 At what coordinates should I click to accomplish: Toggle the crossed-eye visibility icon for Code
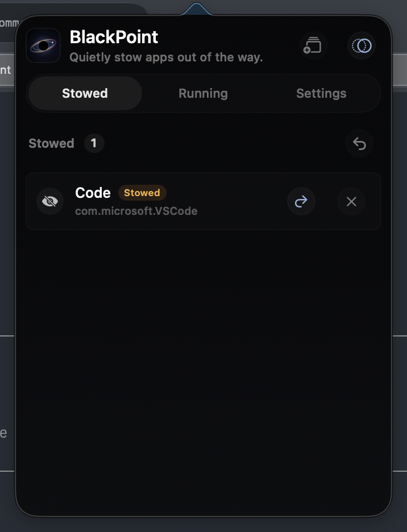point(50,202)
